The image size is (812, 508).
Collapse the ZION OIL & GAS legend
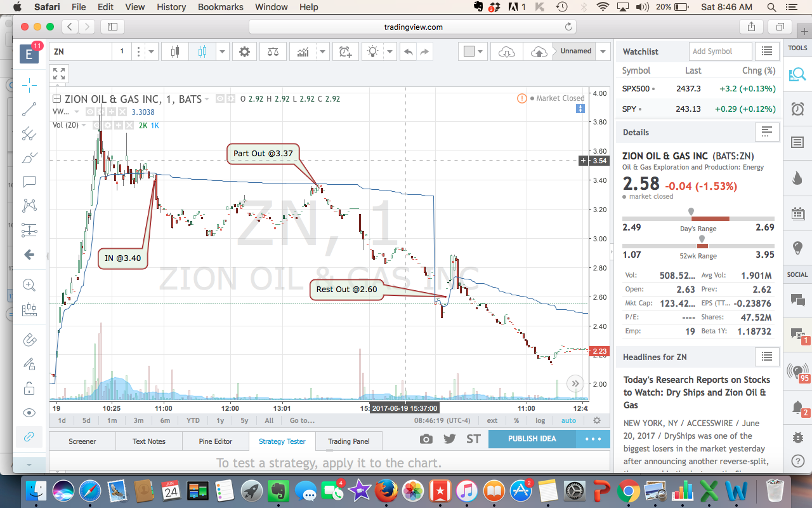(x=56, y=98)
